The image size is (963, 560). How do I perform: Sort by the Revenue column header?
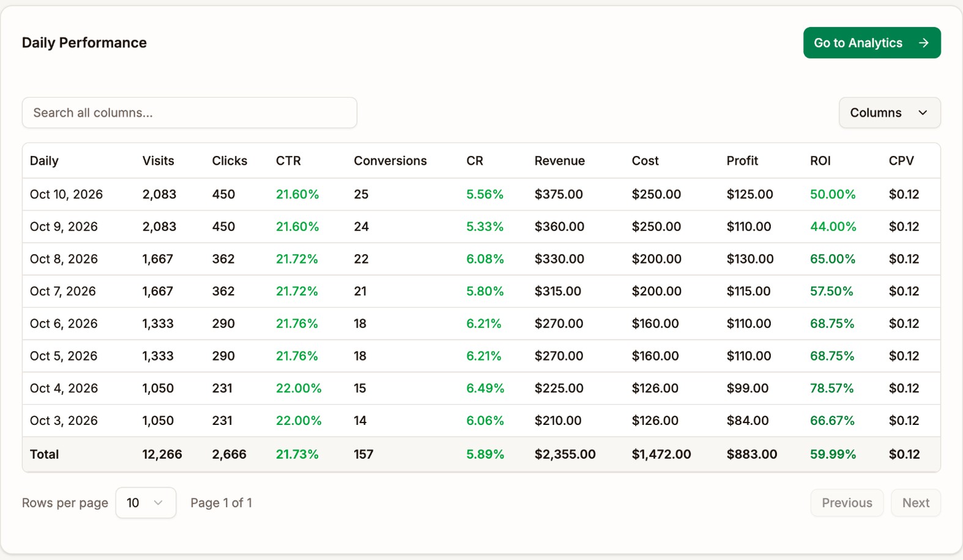point(560,161)
